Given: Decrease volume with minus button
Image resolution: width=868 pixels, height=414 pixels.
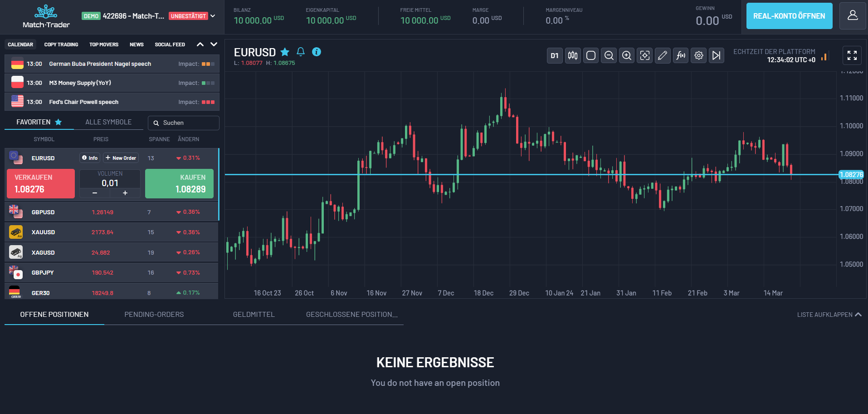Looking at the screenshot, I should [x=95, y=193].
